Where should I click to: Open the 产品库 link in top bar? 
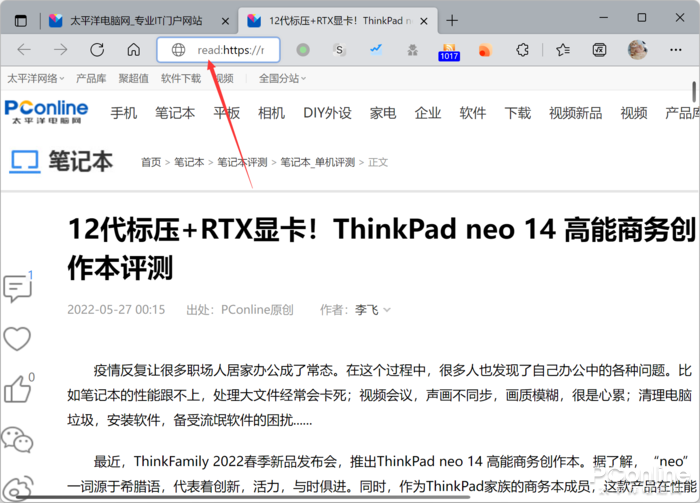tap(91, 79)
